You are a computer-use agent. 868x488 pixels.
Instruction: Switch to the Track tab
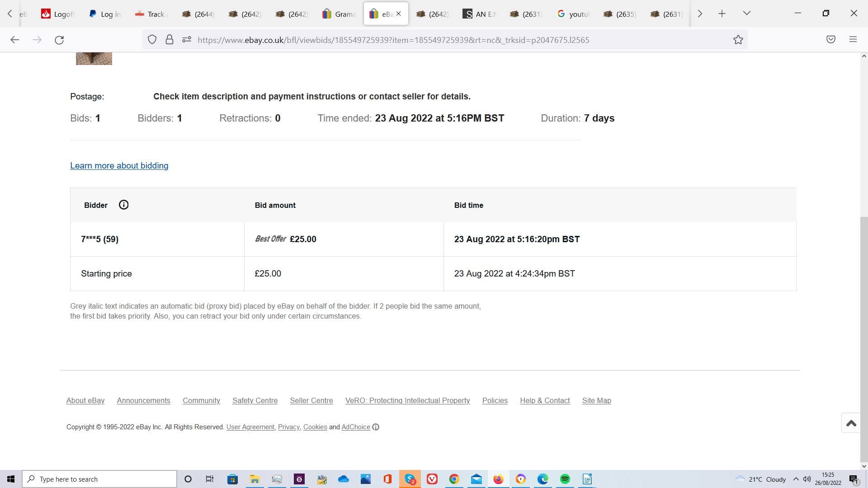click(151, 14)
